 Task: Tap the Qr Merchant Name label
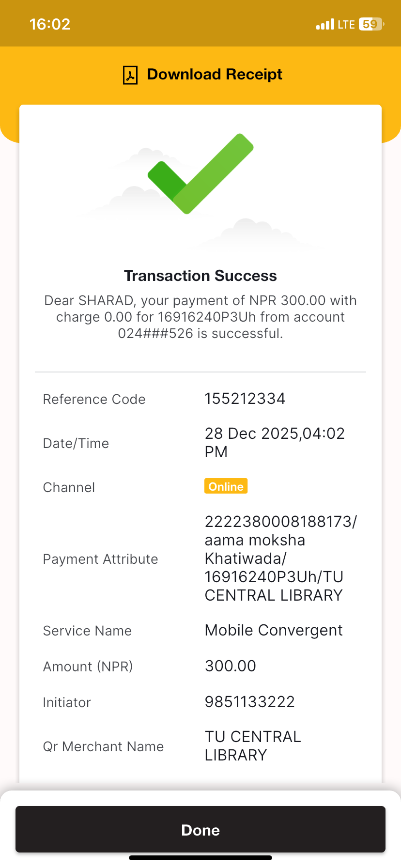[x=103, y=746]
